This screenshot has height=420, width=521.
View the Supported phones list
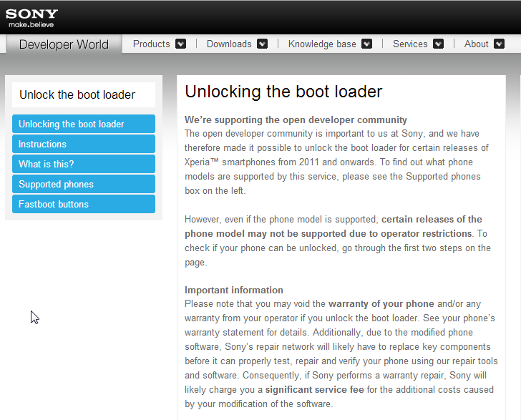[84, 184]
